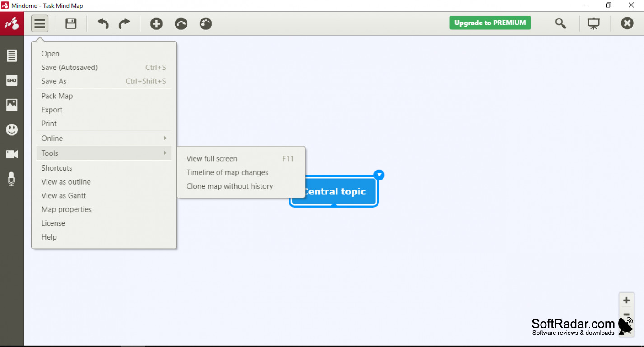Choose Export from the menu

103,110
